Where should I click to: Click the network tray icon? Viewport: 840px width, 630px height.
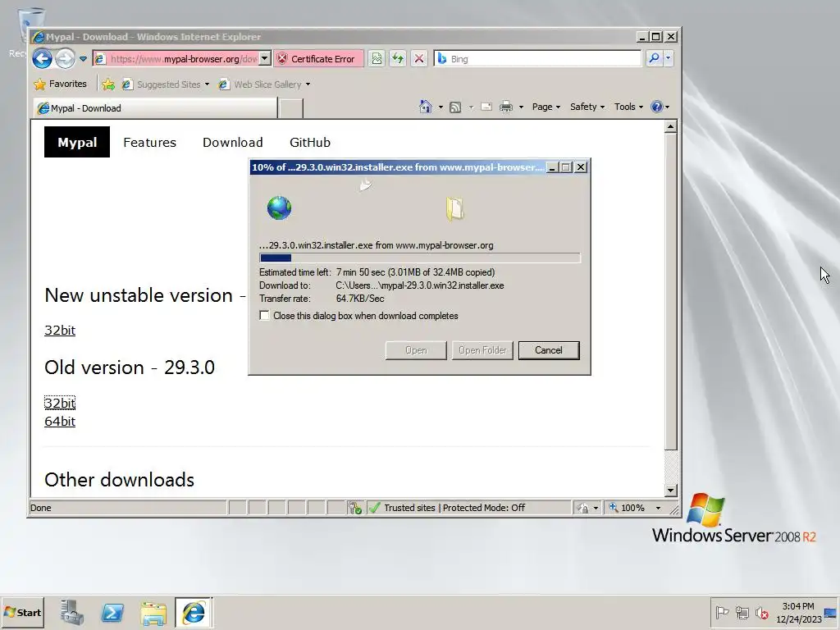742,612
